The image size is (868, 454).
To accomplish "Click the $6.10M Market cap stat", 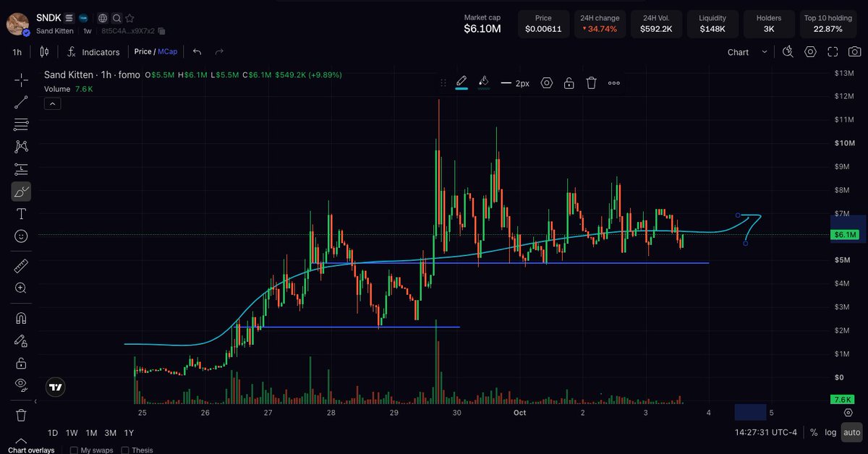I will coord(482,25).
